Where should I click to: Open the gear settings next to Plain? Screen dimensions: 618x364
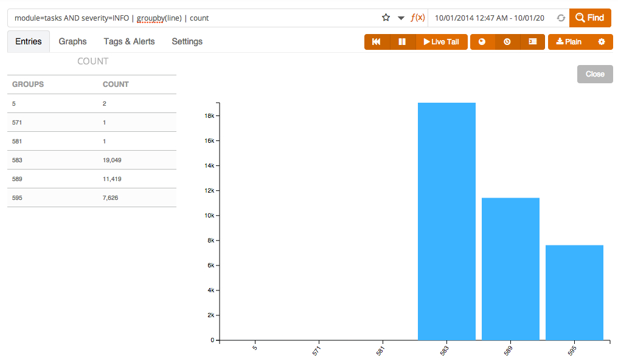[602, 42]
